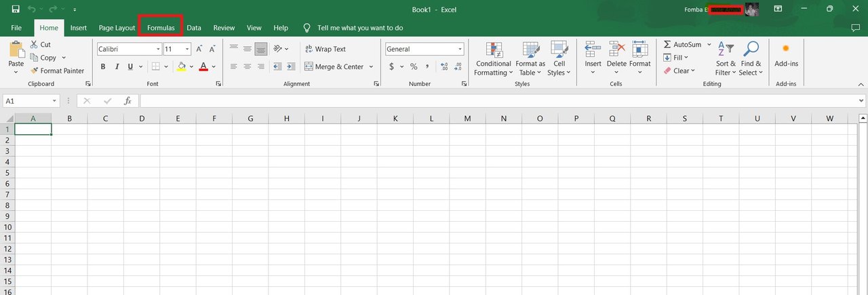Expand the AutoSum dropdown arrow

click(709, 44)
